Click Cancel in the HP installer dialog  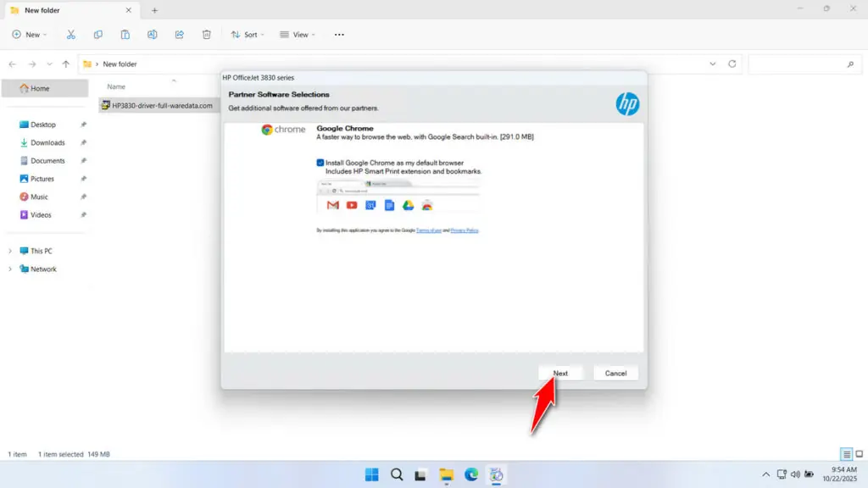pos(615,373)
